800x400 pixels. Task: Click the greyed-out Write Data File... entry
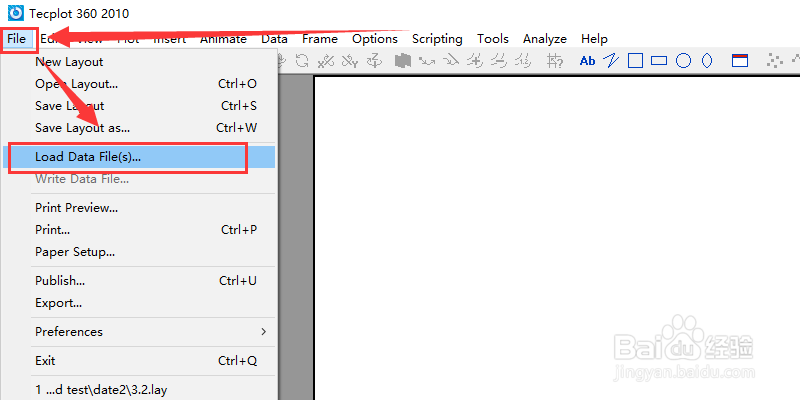pos(139,179)
